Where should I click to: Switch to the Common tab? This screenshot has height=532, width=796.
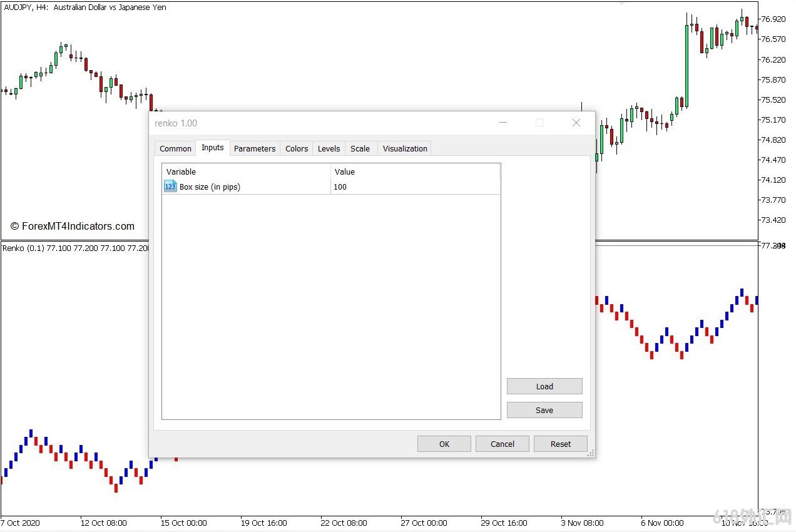[175, 148]
